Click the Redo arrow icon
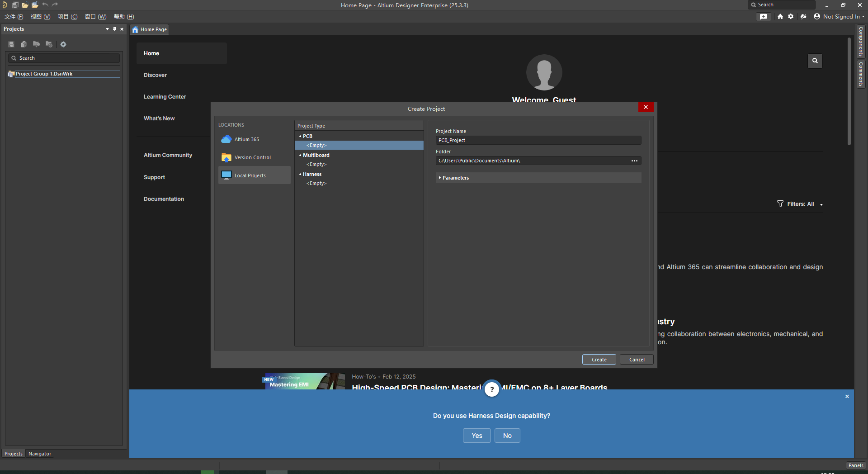 [x=55, y=5]
